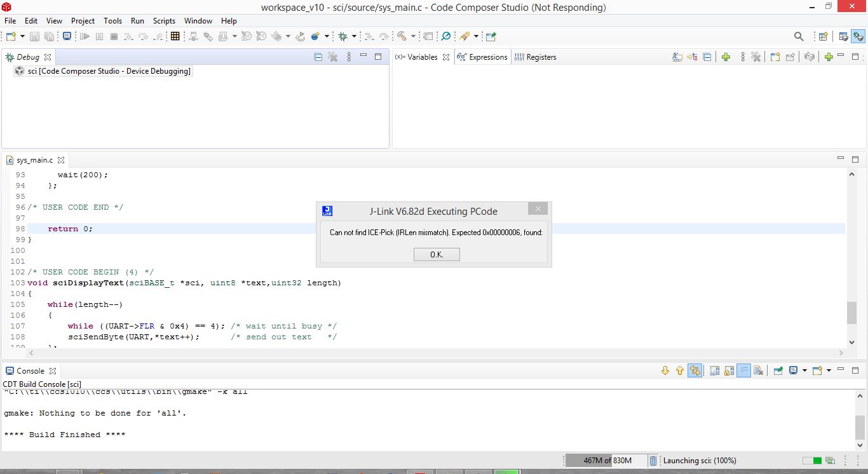Click the 467M of 830M heap status bar
Screen dimensions: 868x474
tap(606, 461)
